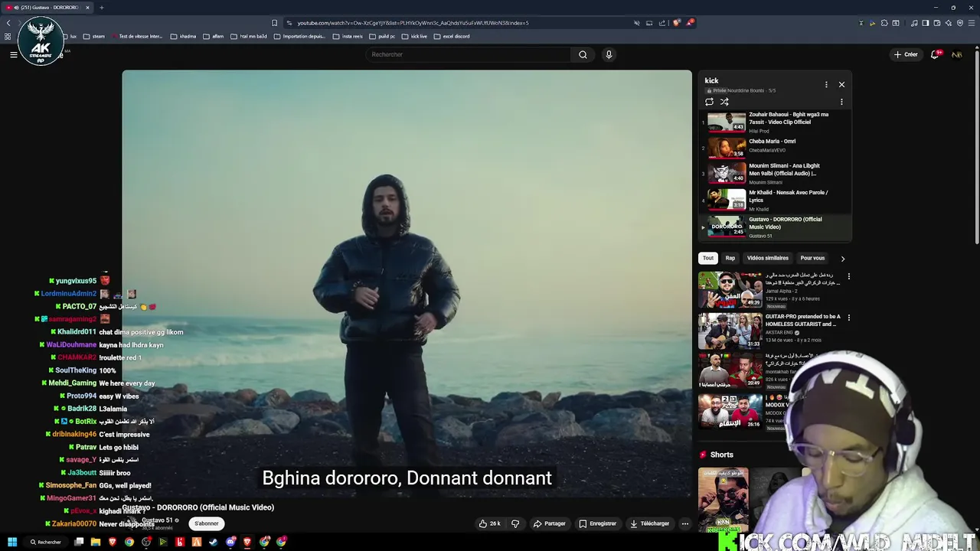
Task: Open the steam bookmark folder
Action: (93, 36)
